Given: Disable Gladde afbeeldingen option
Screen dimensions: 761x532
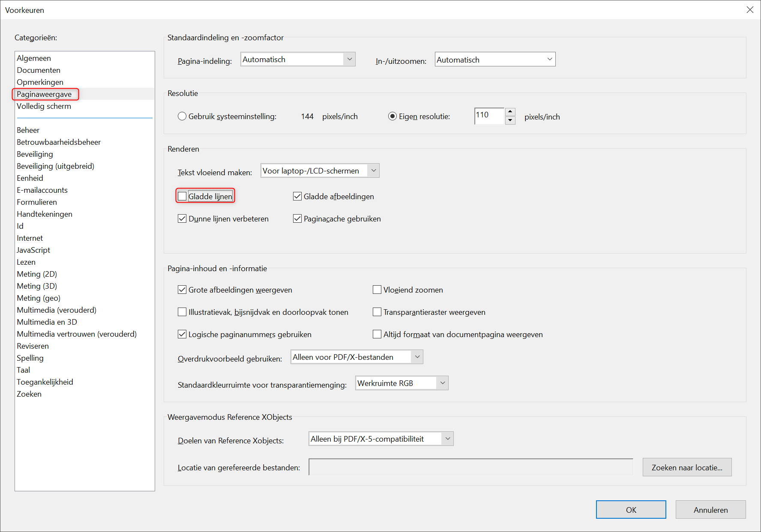Looking at the screenshot, I should tap(297, 196).
